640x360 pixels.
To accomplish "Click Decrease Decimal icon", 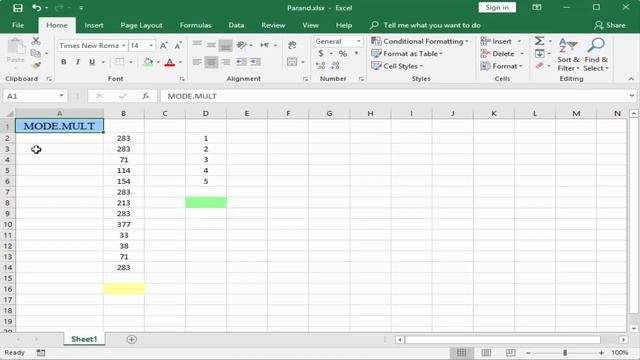I will [x=335, y=65].
